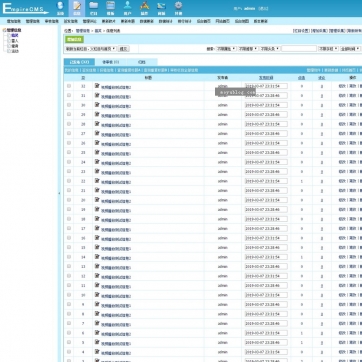
Task: Sort by the ID column header
Action: pyautogui.click(x=83, y=78)
